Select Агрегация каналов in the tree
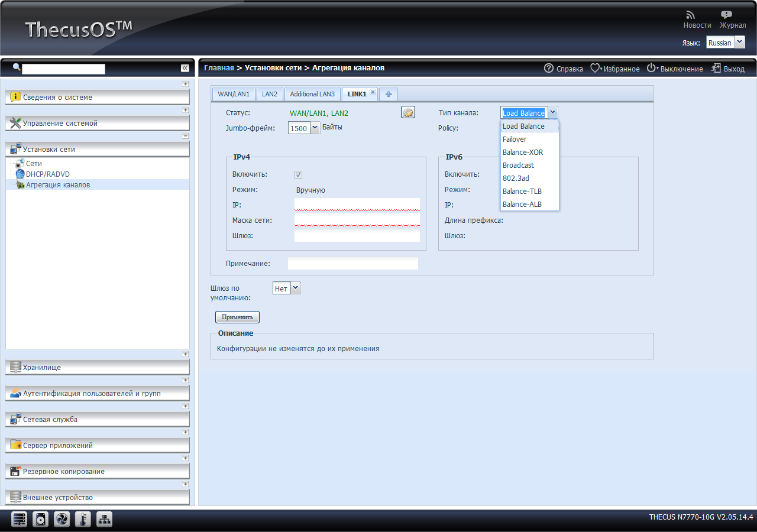The image size is (757, 532). click(58, 185)
